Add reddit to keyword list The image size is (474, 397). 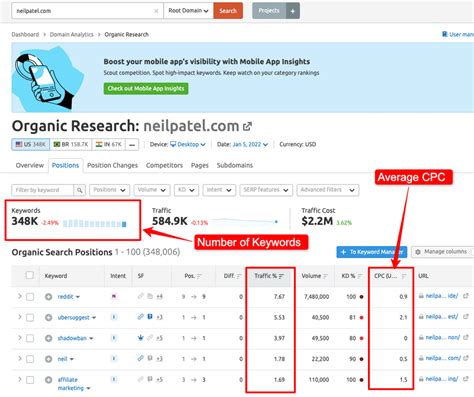[49, 297]
